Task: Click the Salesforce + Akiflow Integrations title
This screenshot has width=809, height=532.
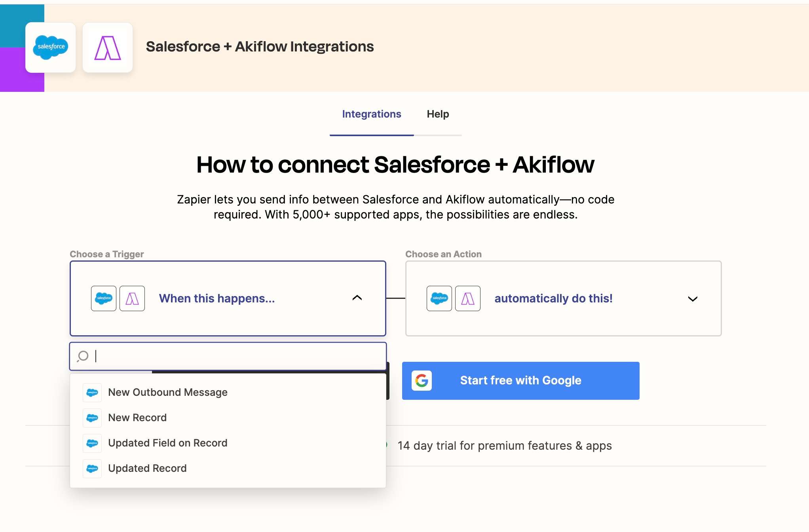Action: pos(260,47)
